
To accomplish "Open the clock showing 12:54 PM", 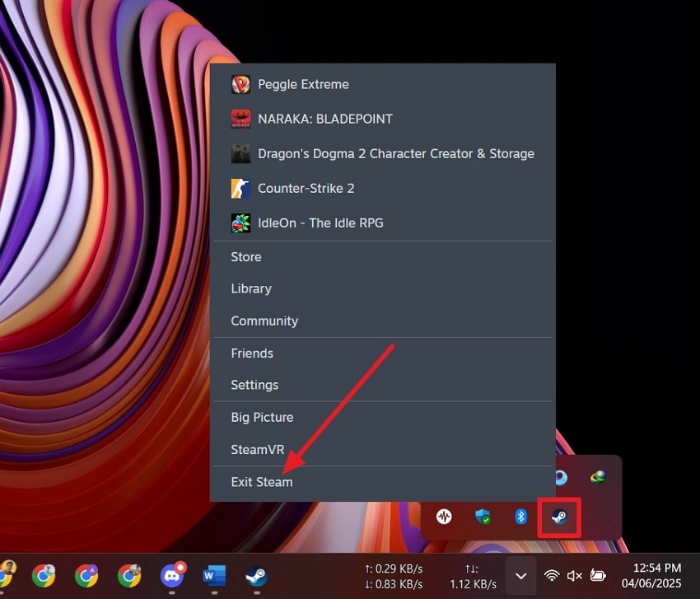I will coord(651,575).
